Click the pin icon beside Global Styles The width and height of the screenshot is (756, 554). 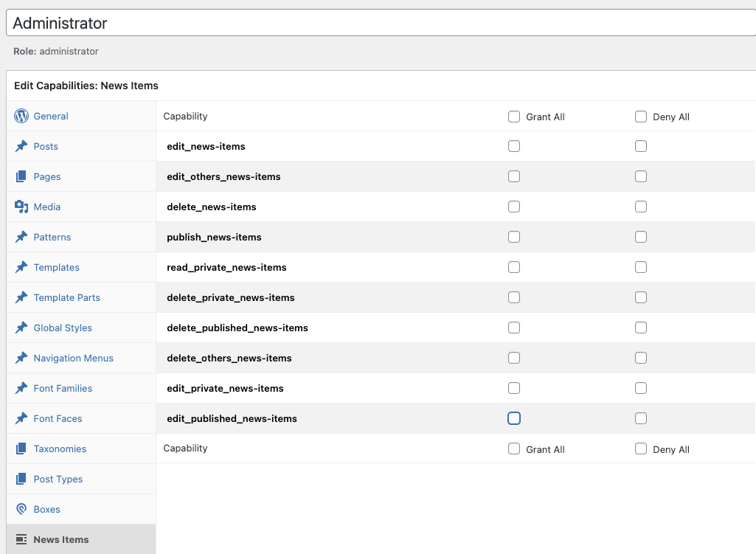(21, 328)
